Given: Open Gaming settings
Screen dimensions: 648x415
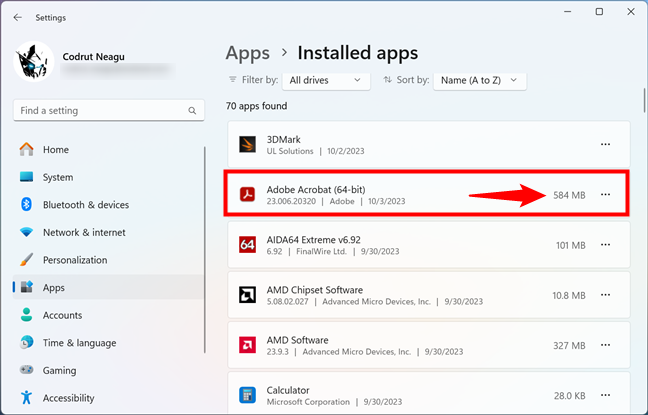Looking at the screenshot, I should point(109,370).
